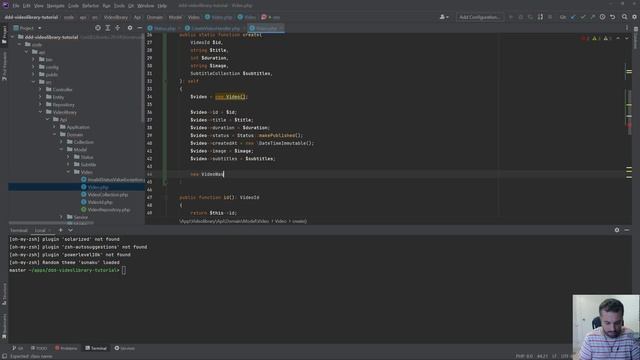Open the Help menu
The height and width of the screenshot is (360, 640).
[x=162, y=6]
